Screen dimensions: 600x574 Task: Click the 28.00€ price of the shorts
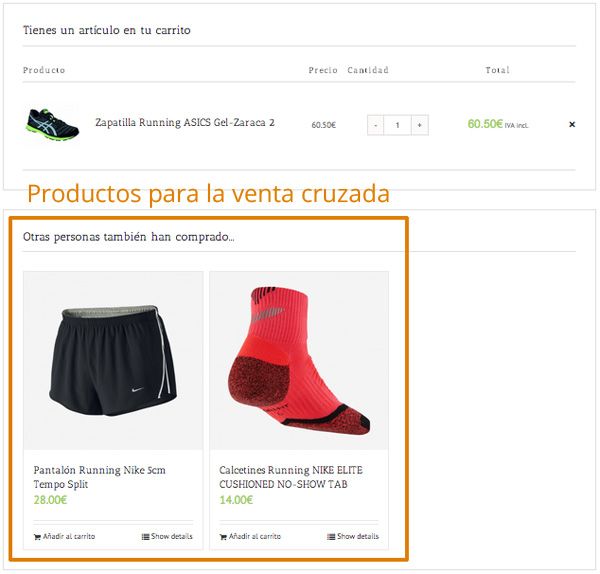click(x=50, y=500)
